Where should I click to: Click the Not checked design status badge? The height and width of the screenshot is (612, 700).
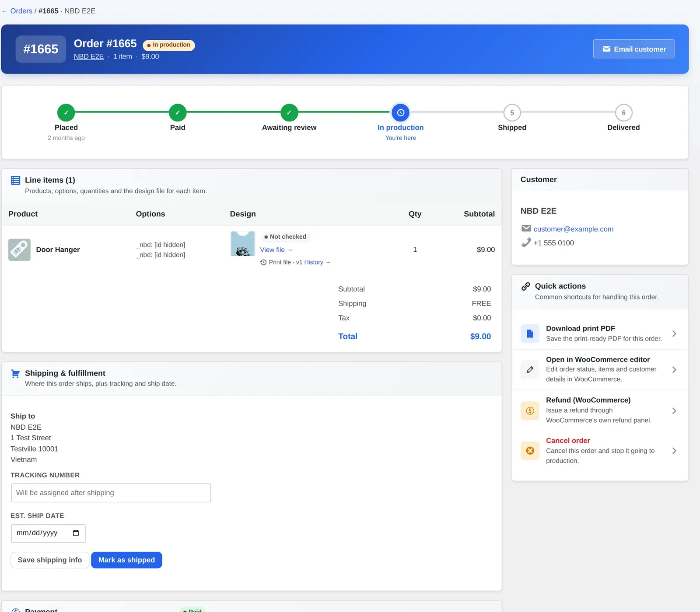tap(285, 236)
